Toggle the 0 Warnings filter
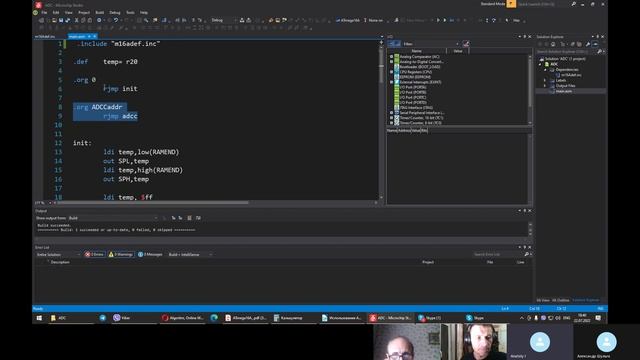This screenshot has height=360, width=640. pos(121,255)
